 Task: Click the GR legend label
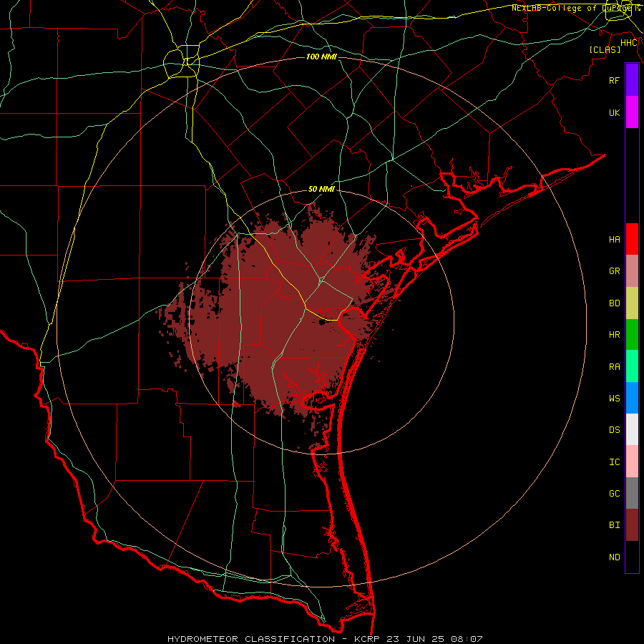614,271
